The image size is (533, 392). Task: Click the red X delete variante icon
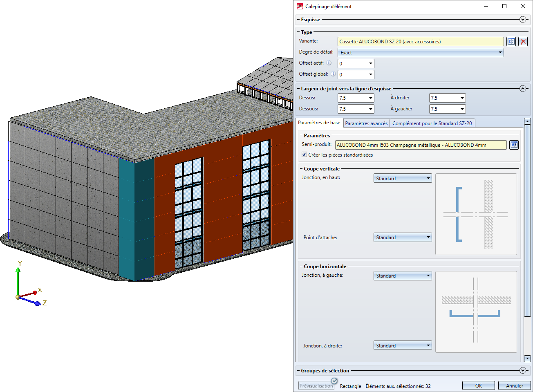[x=523, y=42]
